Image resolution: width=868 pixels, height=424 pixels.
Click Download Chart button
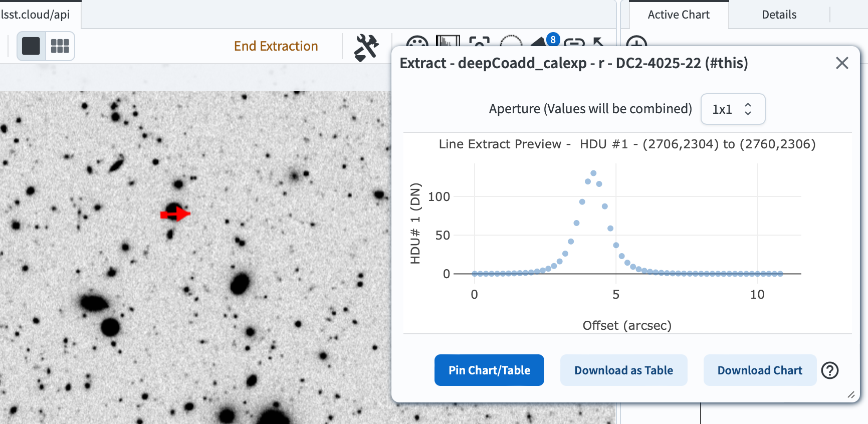point(760,370)
